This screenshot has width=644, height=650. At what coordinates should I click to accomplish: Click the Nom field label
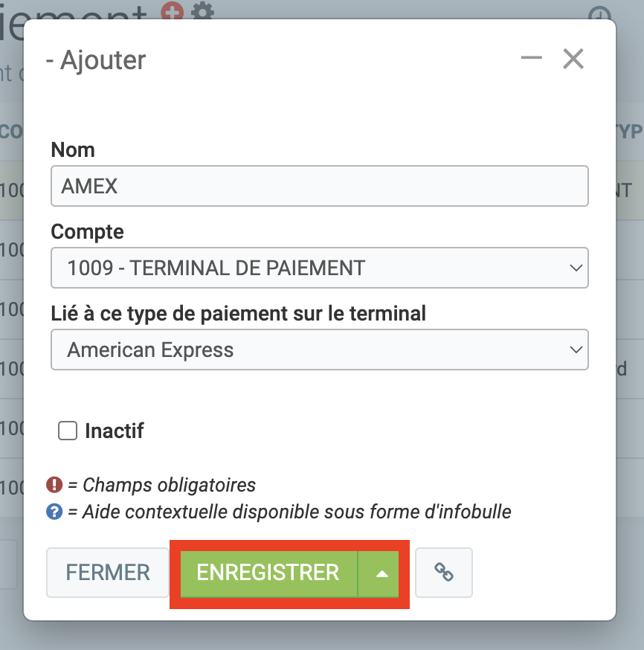click(73, 150)
